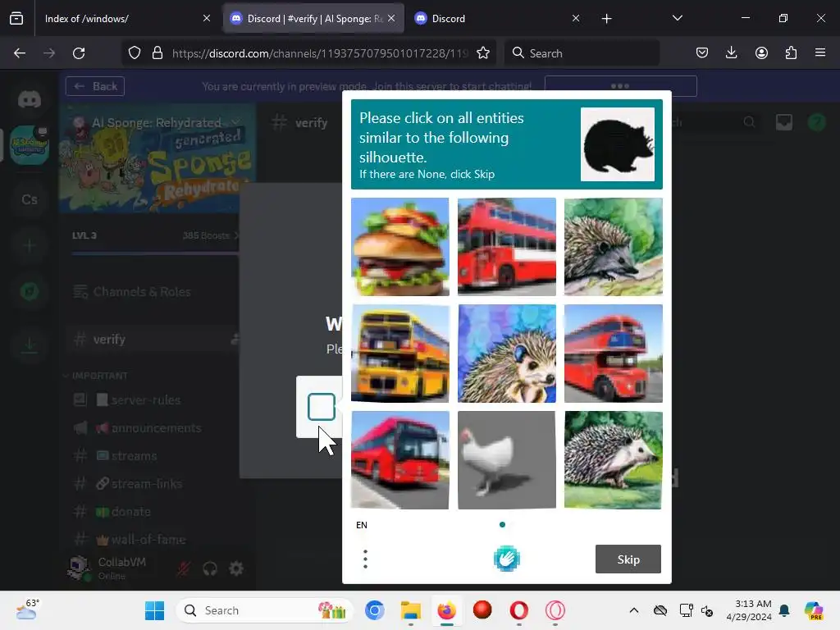This screenshot has height=630, width=840.
Task: Open a new browser tab
Action: pos(606,19)
